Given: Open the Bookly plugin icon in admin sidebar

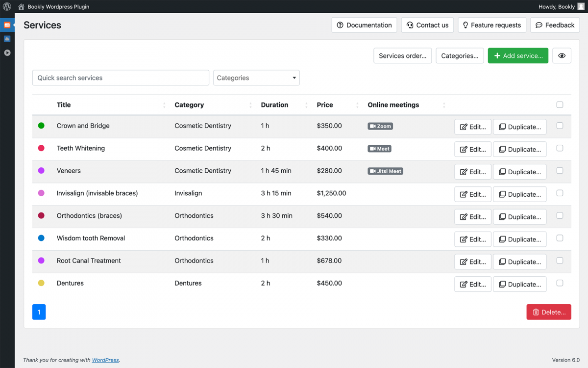Looking at the screenshot, I should pos(7,25).
